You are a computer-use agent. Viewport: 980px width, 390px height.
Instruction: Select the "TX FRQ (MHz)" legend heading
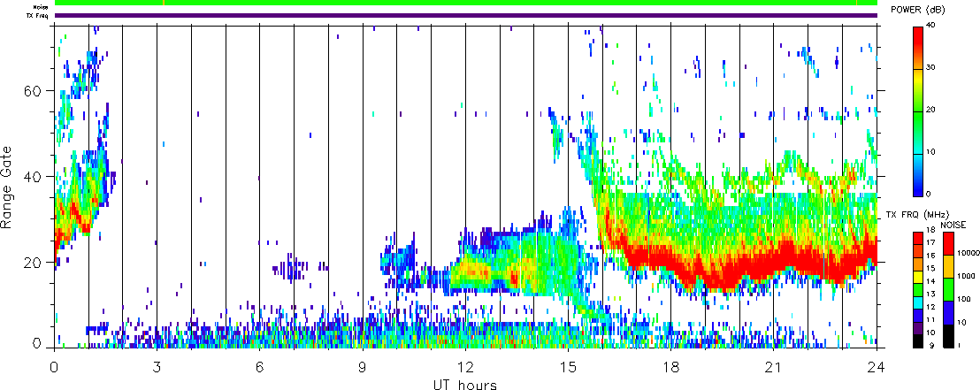pyautogui.click(x=917, y=215)
